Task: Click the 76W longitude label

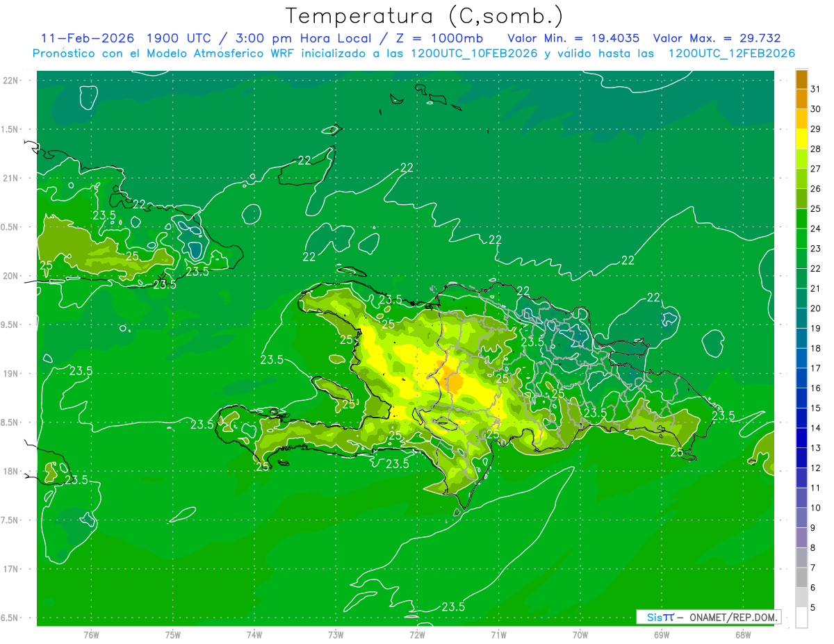Action: pyautogui.click(x=91, y=635)
